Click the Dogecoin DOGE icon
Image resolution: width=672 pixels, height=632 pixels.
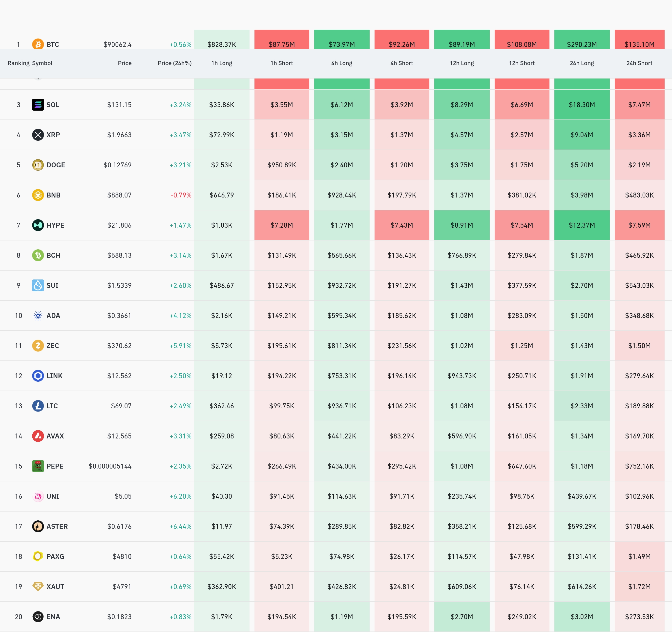(x=38, y=165)
